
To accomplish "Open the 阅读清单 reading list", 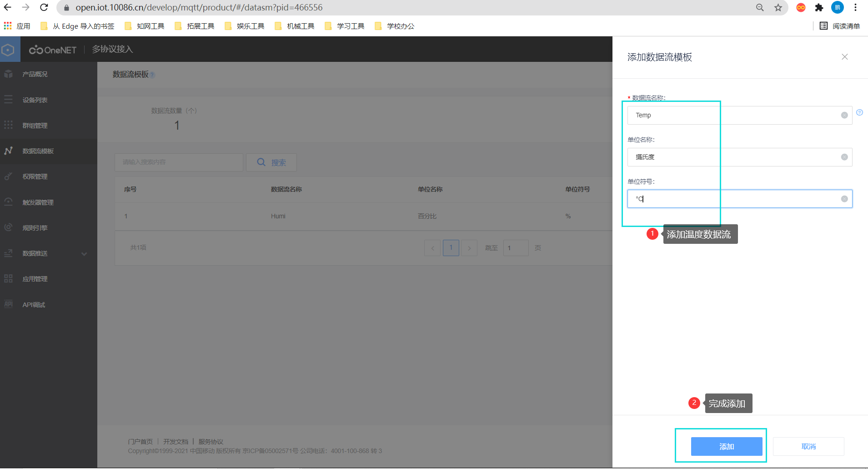I will (x=840, y=26).
